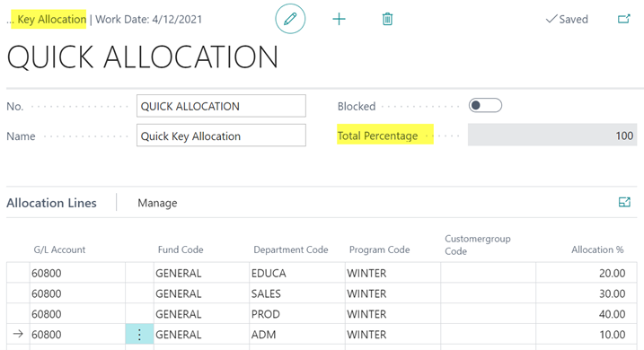The width and height of the screenshot is (644, 350).
Task: Click allocation percent 10.00
Action: tap(587, 335)
